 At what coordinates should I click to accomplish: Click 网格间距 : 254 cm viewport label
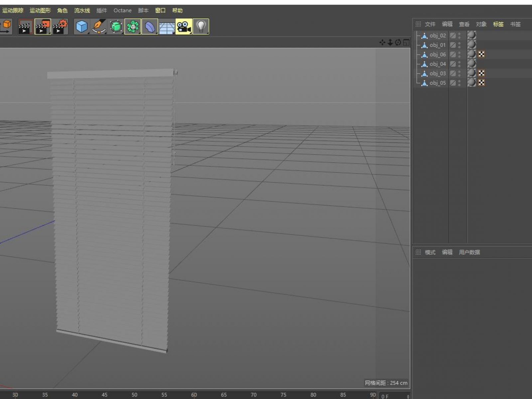point(386,383)
